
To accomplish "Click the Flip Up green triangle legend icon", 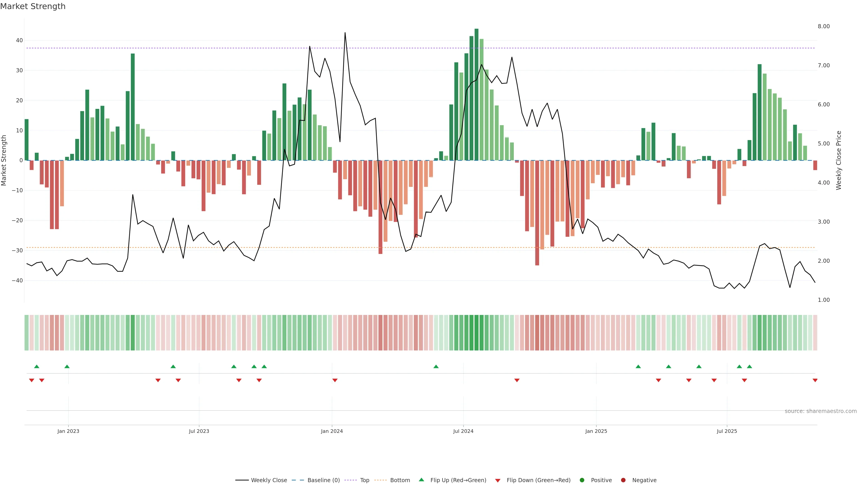I will tap(421, 480).
